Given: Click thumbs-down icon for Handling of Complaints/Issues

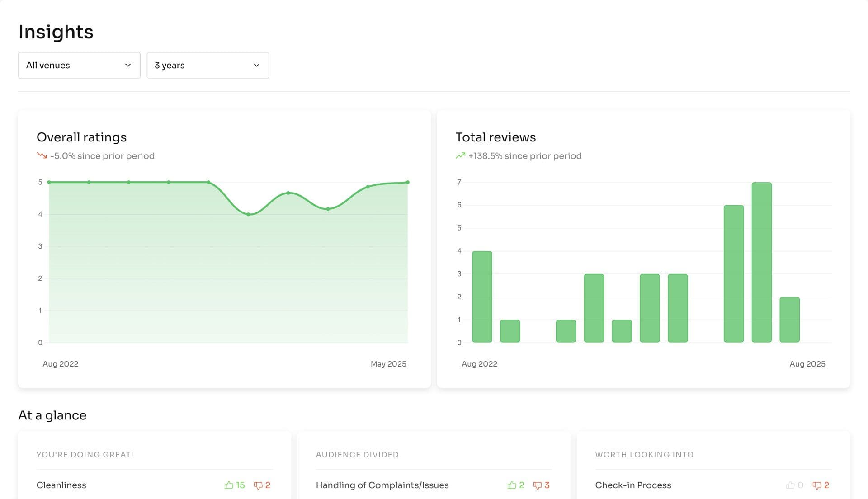Looking at the screenshot, I should pos(538,485).
